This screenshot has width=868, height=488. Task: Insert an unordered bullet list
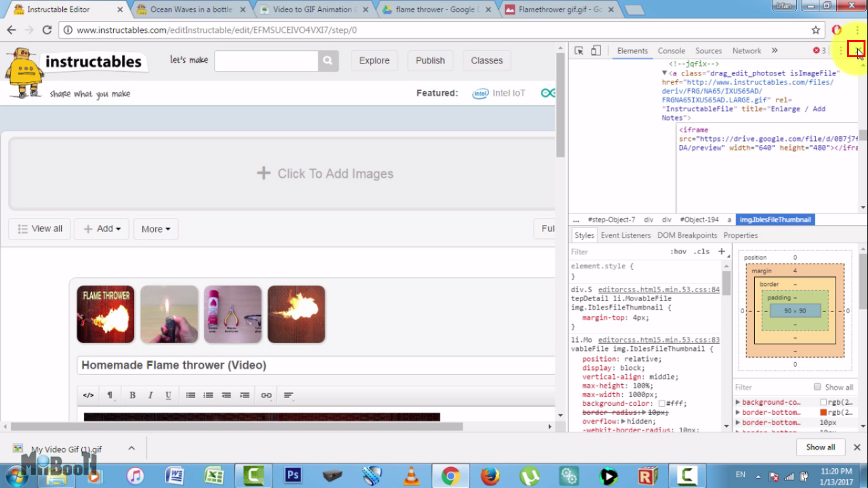(x=191, y=395)
